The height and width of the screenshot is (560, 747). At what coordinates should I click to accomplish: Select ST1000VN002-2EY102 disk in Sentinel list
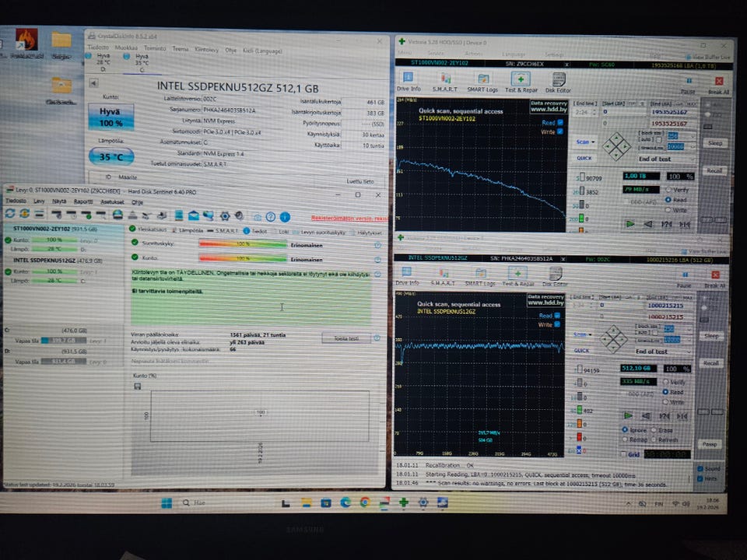(63, 239)
